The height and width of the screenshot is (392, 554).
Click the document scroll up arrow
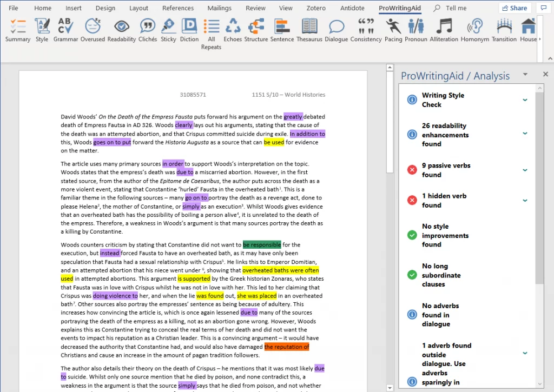click(x=390, y=68)
